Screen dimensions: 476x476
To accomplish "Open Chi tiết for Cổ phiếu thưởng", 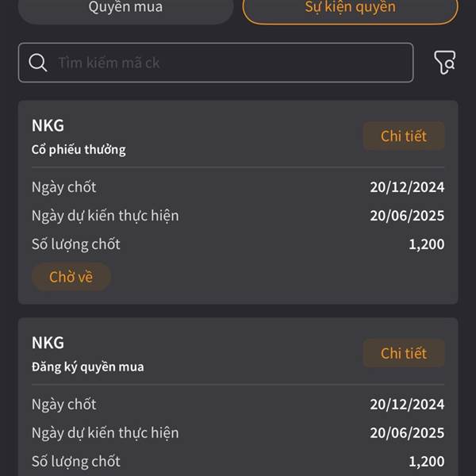I will 404,136.
